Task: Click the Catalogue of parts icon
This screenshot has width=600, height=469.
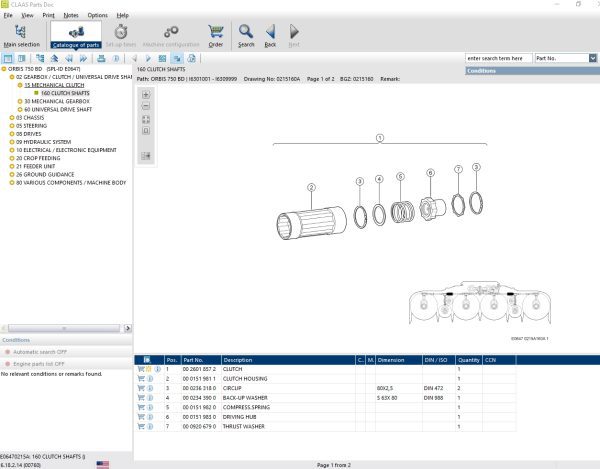Action: tap(76, 33)
